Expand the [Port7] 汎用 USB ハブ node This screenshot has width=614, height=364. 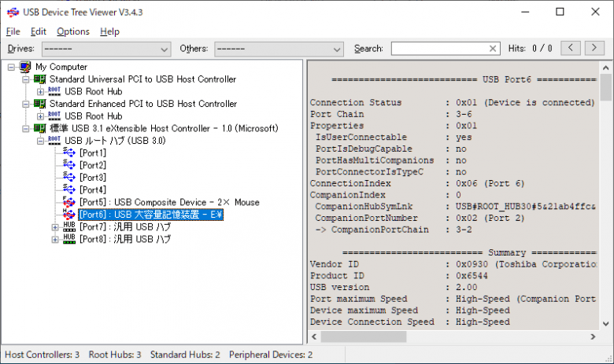pyautogui.click(x=55, y=227)
